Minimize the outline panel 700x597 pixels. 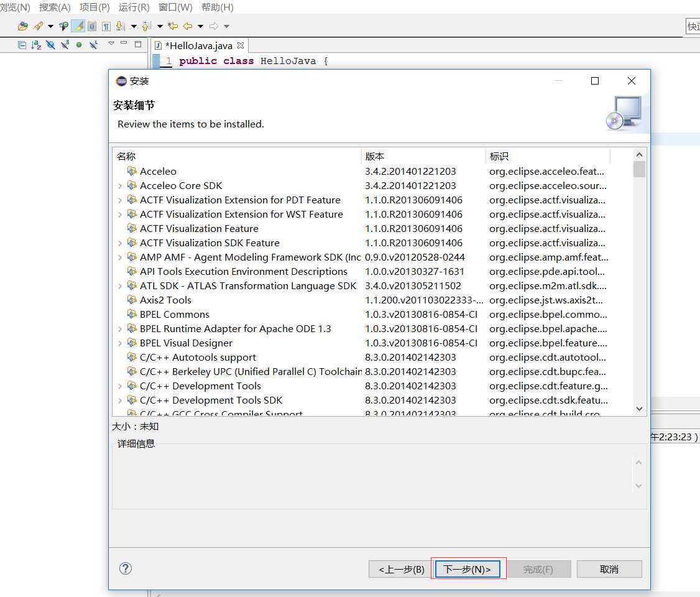point(124,43)
